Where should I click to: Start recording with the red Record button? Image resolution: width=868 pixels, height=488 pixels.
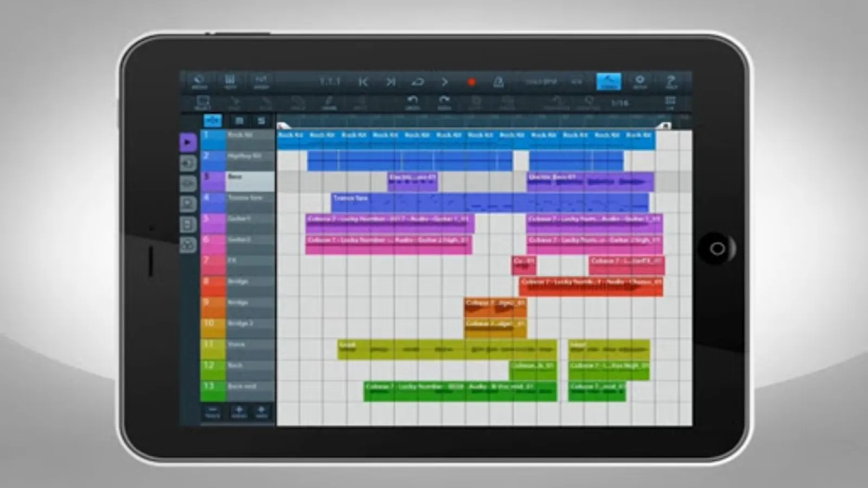click(471, 82)
